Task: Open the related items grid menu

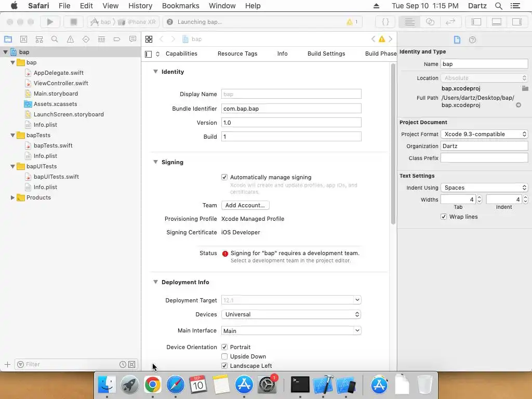Action: (149, 39)
